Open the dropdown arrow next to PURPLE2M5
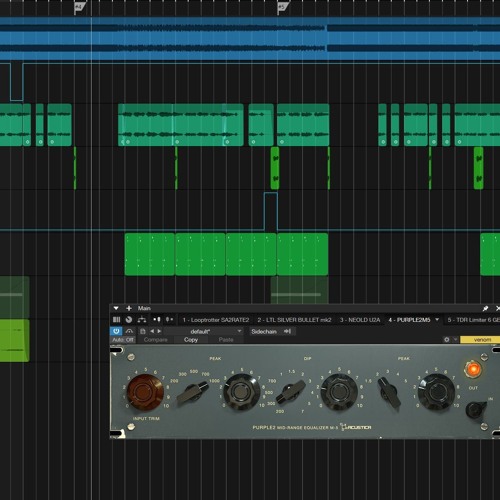This screenshot has height=500, width=500. coord(437,320)
